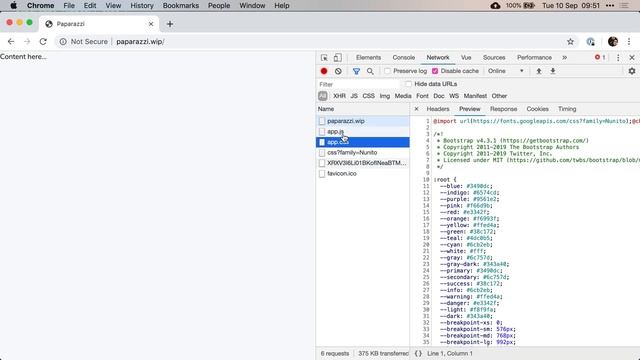Image resolution: width=640 pixels, height=360 pixels.
Task: Click the Name column header
Action: point(363,109)
